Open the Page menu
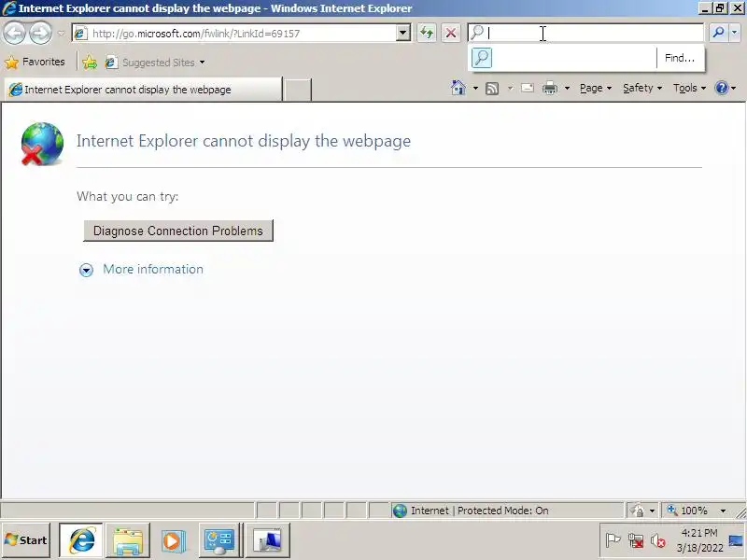The height and width of the screenshot is (560, 747). coord(596,88)
